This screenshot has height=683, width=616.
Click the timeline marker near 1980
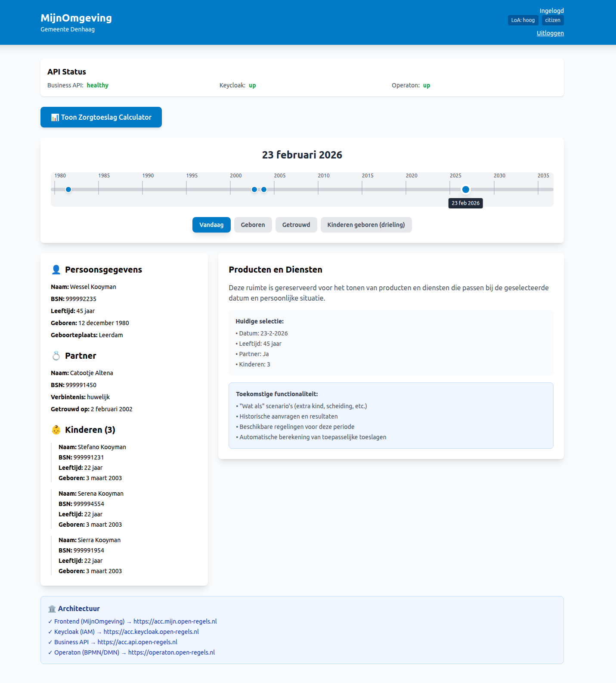tap(68, 189)
